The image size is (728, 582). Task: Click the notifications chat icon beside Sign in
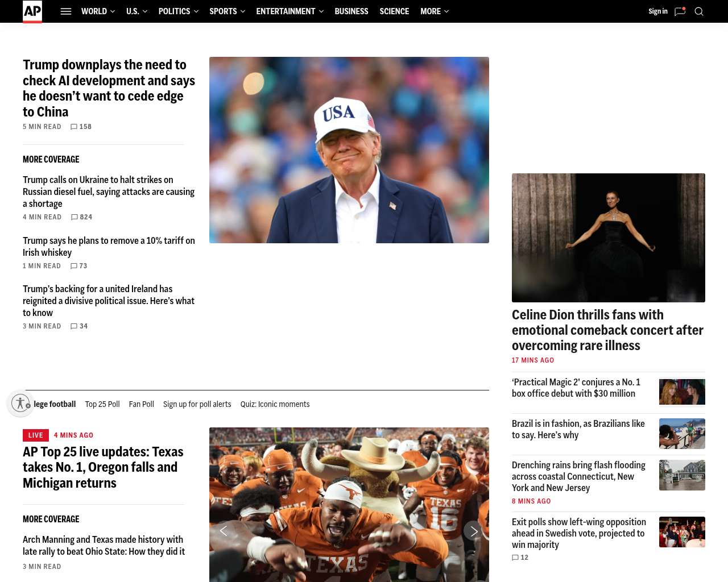click(680, 11)
